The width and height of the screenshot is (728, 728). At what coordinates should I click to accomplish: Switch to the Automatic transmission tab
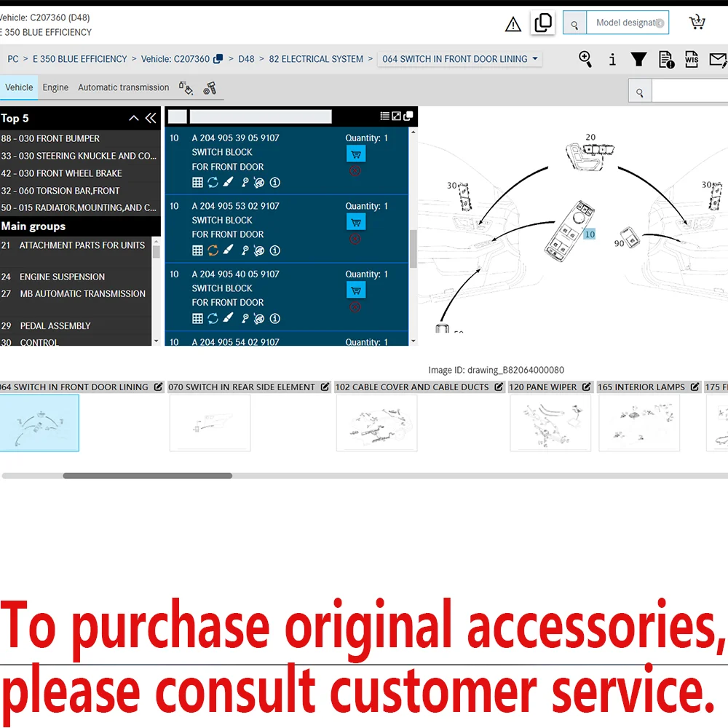[x=124, y=87]
